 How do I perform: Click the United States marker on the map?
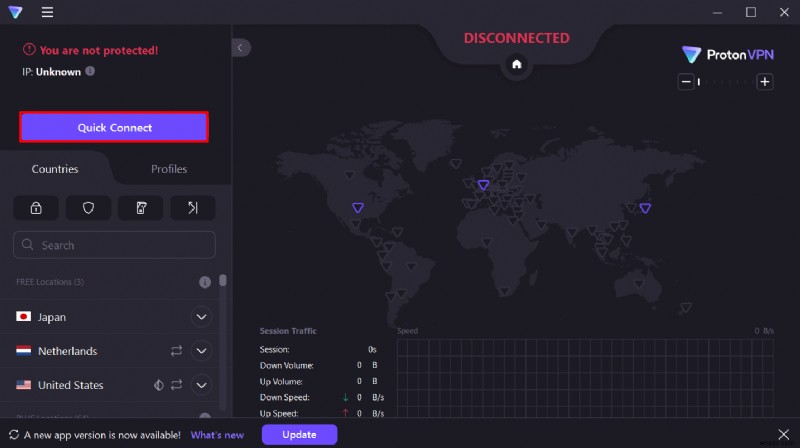(x=358, y=207)
